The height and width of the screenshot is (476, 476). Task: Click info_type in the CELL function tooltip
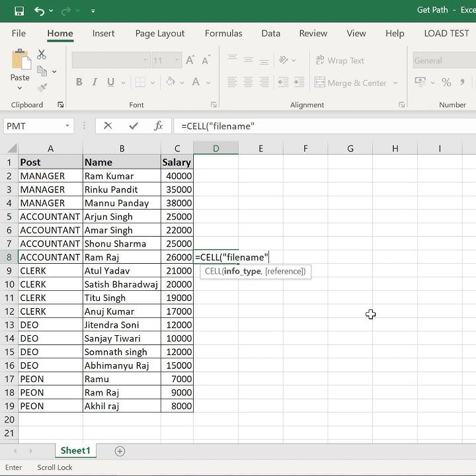point(242,271)
